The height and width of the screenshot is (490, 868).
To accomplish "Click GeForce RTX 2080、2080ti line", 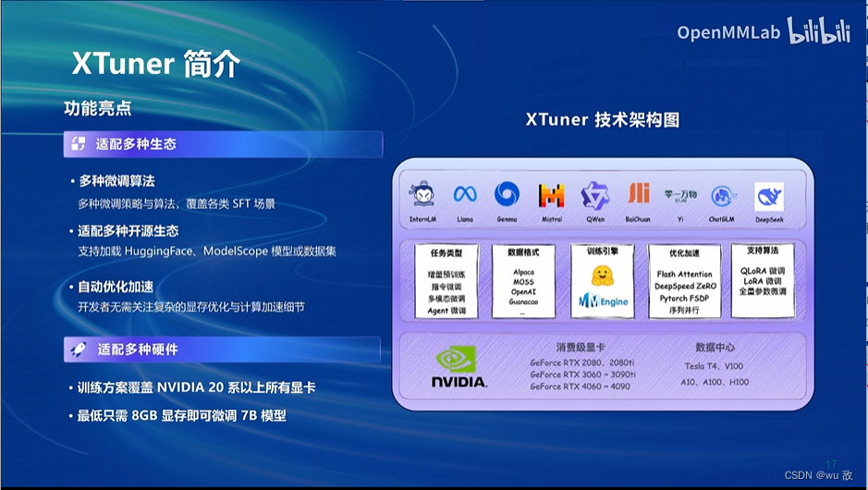I will pyautogui.click(x=582, y=362).
